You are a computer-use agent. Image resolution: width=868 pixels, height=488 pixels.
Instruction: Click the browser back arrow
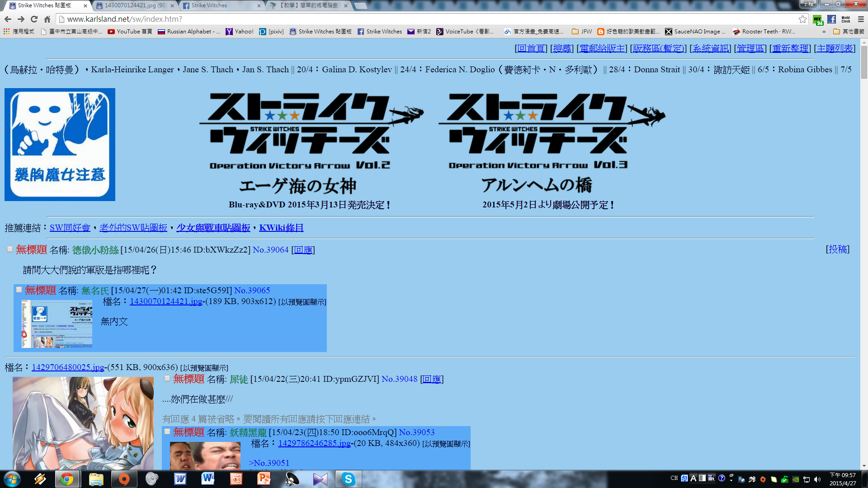click(8, 19)
